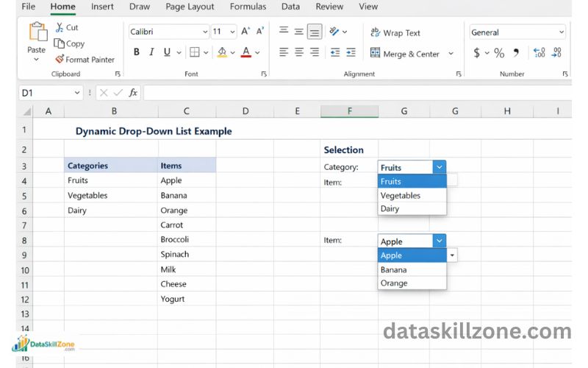Open Font Color dropdown arrow

pos(257,52)
